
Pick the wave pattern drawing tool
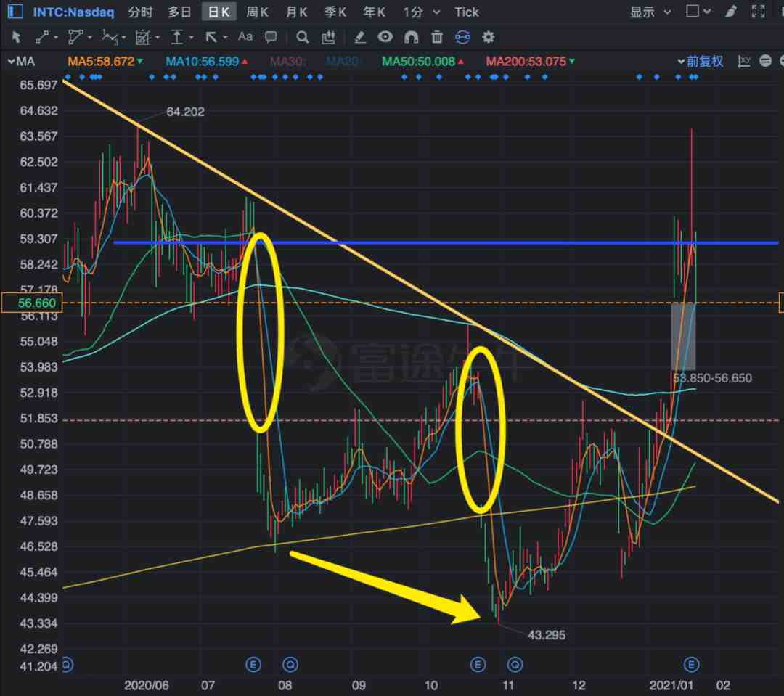[110, 37]
